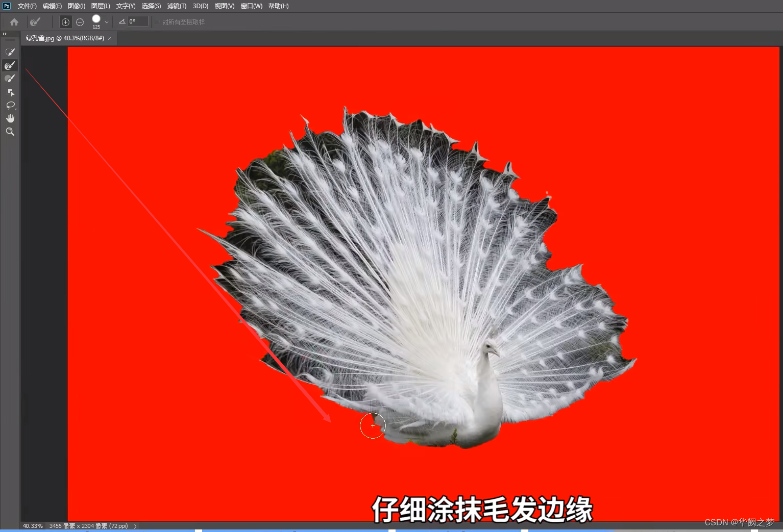The width and height of the screenshot is (783, 532).
Task: Open the 文字(Y) menu
Action: coord(126,6)
